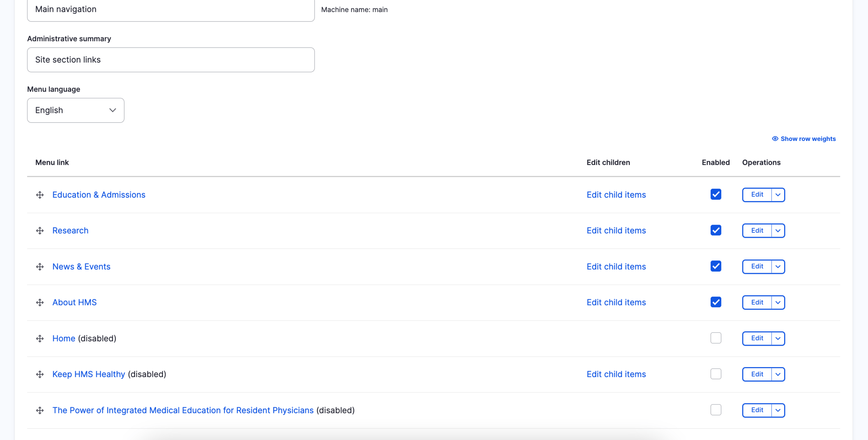
Task: Enable the Home menu link checkbox
Action: click(x=716, y=338)
